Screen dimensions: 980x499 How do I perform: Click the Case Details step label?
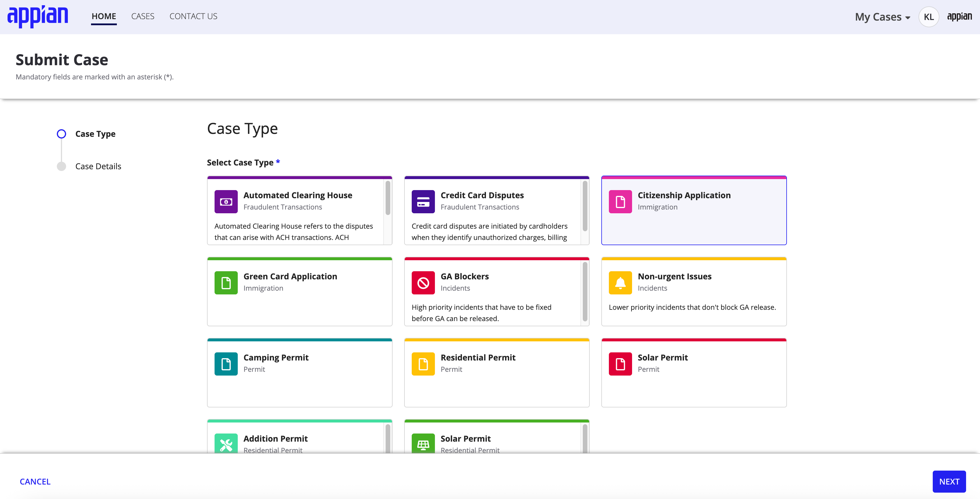point(98,166)
